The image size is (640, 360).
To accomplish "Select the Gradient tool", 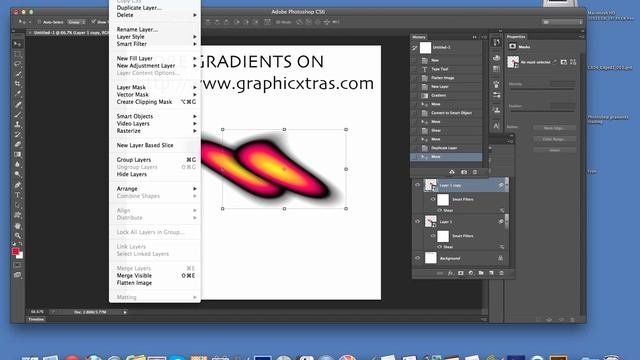I will [18, 154].
